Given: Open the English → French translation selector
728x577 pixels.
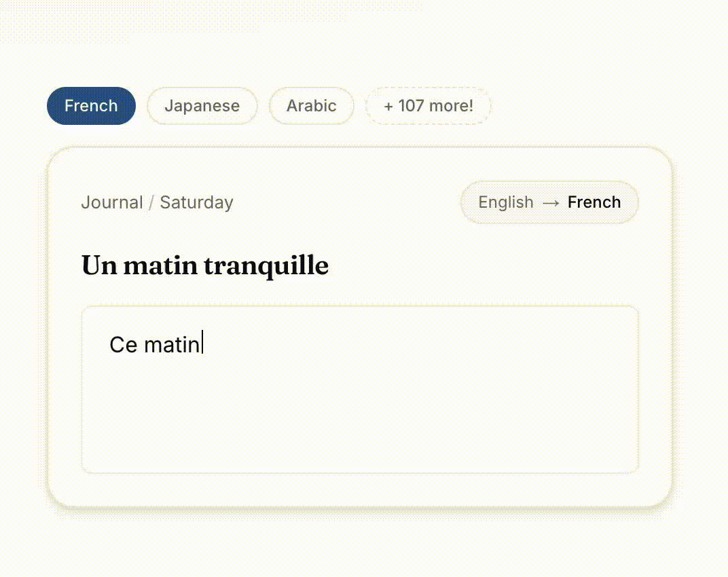Looking at the screenshot, I should pos(549,202).
